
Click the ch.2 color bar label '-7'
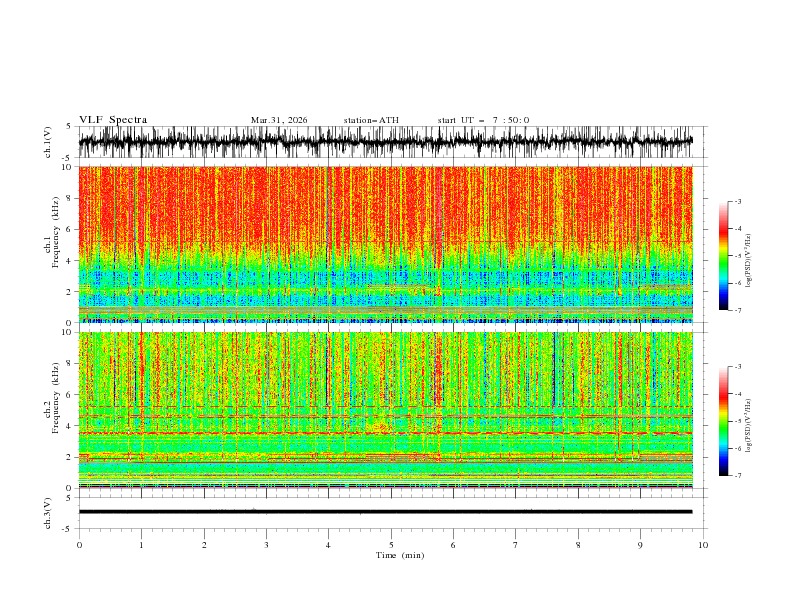click(x=737, y=476)
